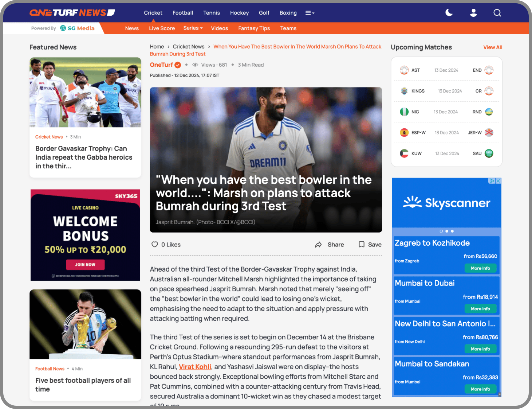Viewport: 532px width, 409px height.
Task: Open the Border Gavaskar Trophy article headline
Action: tap(84, 157)
